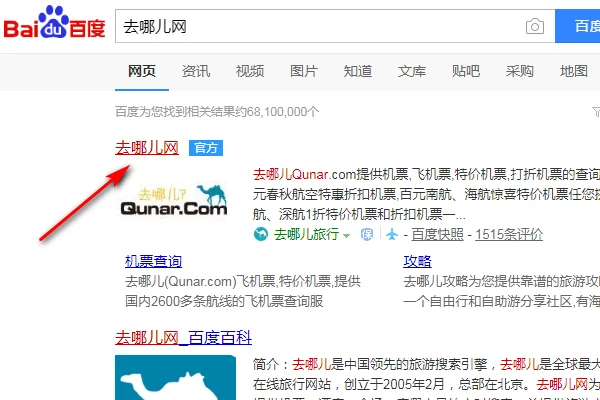Open the 攻略 sublink
This screenshot has width=600, height=400.
(x=417, y=261)
